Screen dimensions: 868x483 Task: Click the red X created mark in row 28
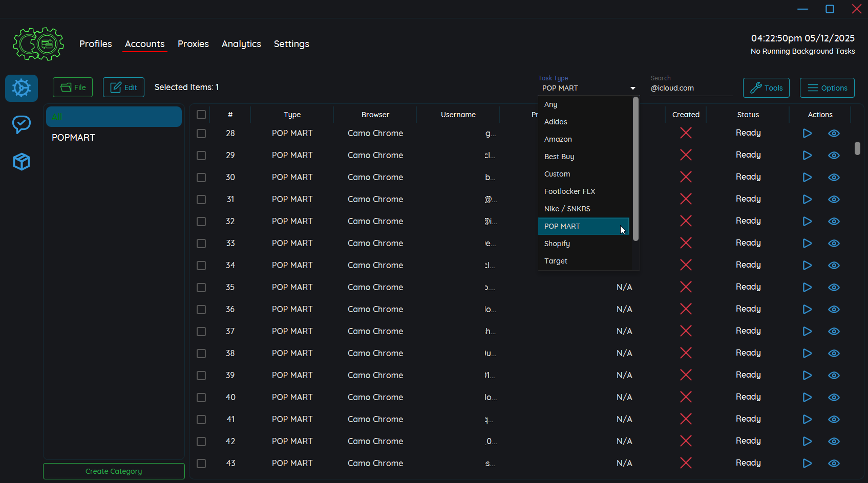tap(686, 133)
